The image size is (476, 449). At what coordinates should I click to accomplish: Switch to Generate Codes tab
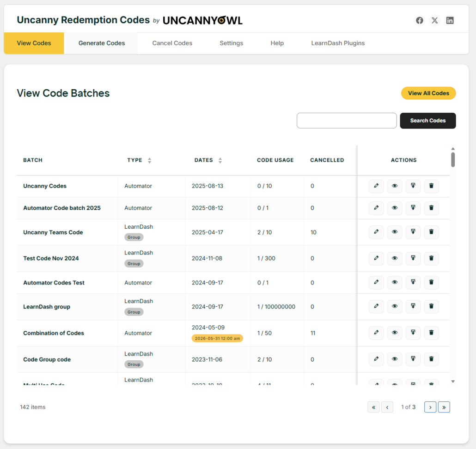point(102,43)
